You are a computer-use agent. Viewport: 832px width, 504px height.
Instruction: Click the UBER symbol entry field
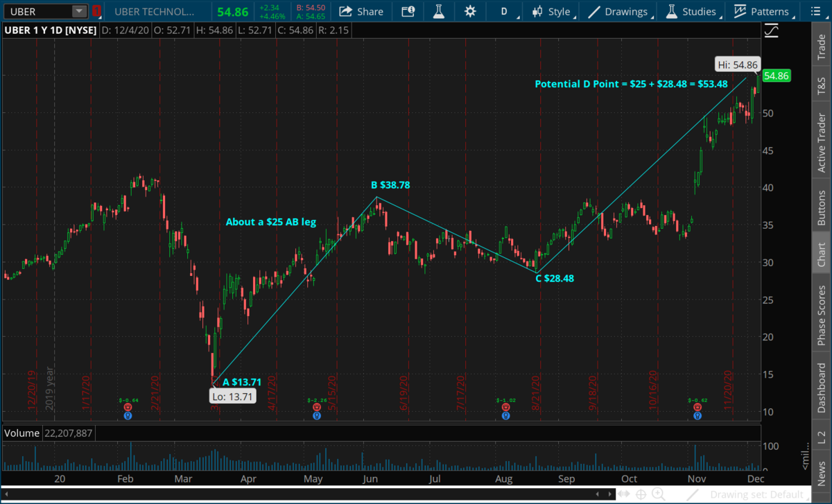[38, 12]
